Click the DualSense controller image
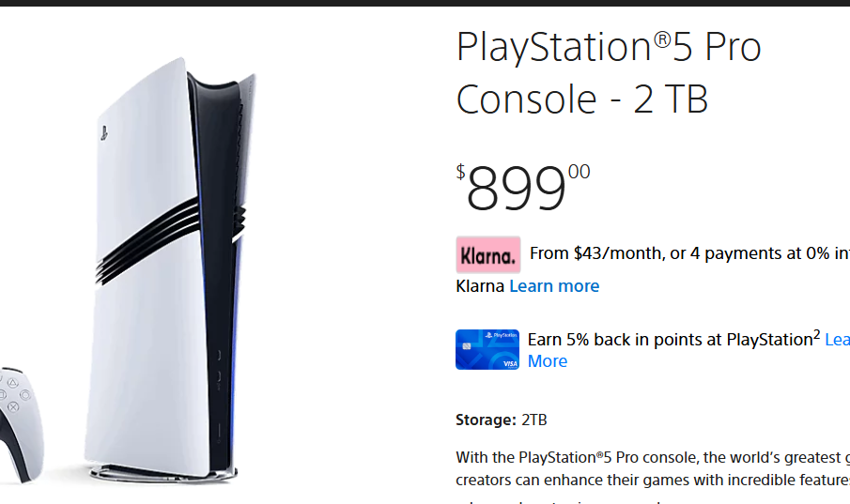850x504 pixels. tap(21, 424)
